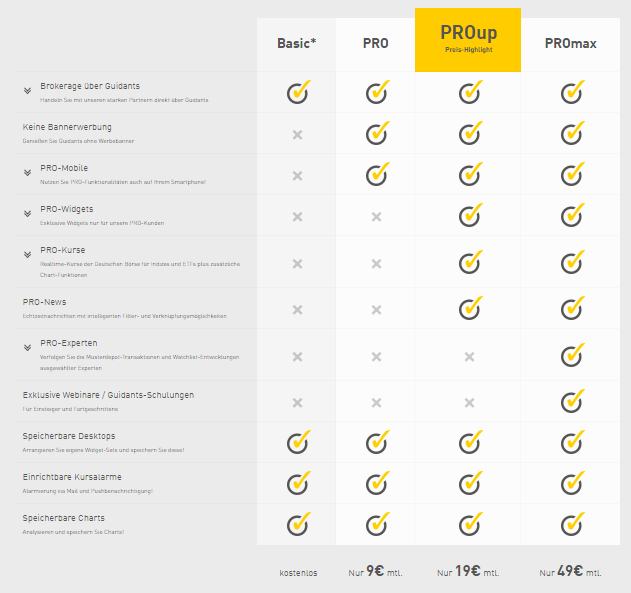This screenshot has width=631, height=593.
Task: Expand the PRO-Widgets details chevron
Action: (x=27, y=214)
